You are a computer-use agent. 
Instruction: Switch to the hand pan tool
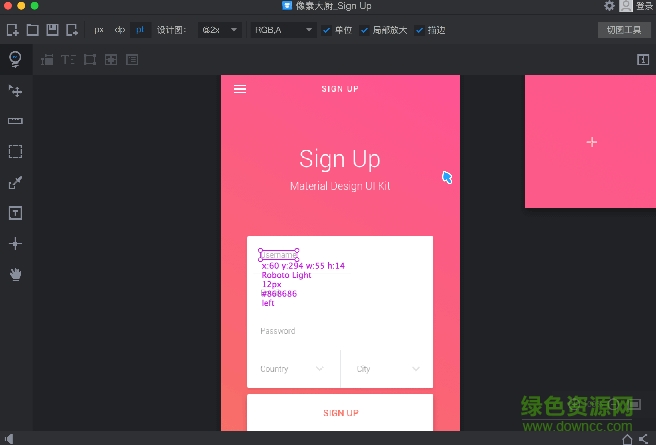click(15, 273)
